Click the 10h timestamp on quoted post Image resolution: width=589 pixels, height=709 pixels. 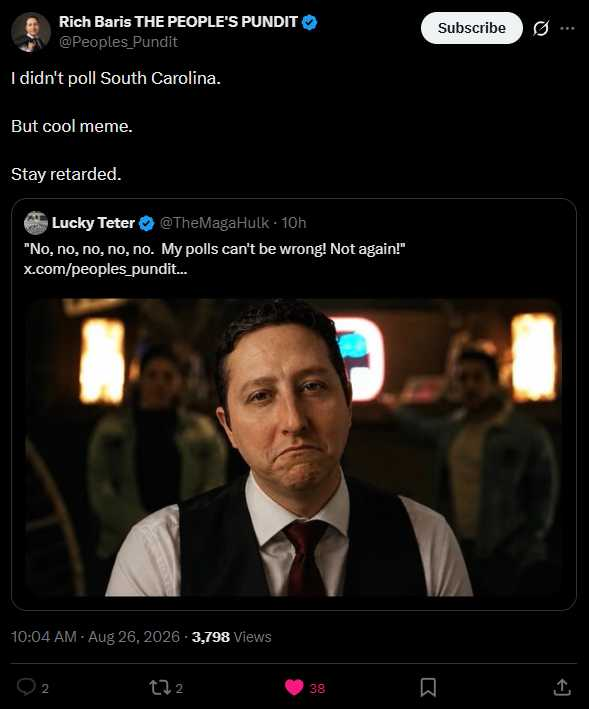tap(294, 222)
